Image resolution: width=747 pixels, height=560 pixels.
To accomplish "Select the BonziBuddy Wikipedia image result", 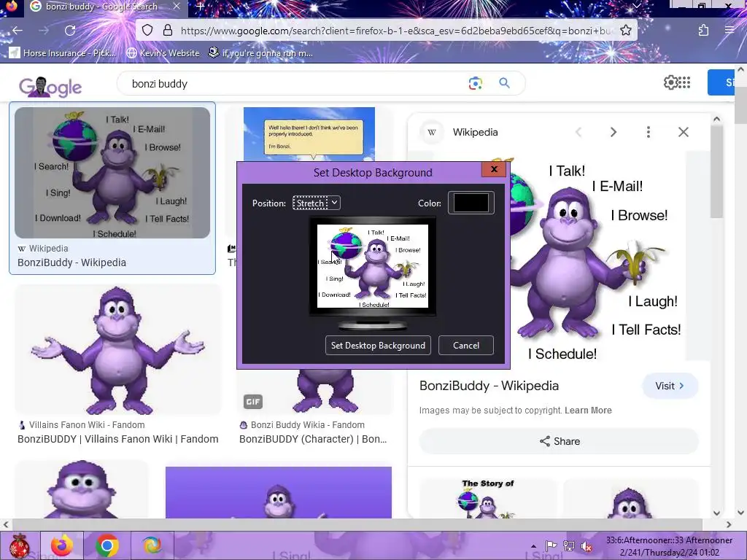I will [x=112, y=172].
